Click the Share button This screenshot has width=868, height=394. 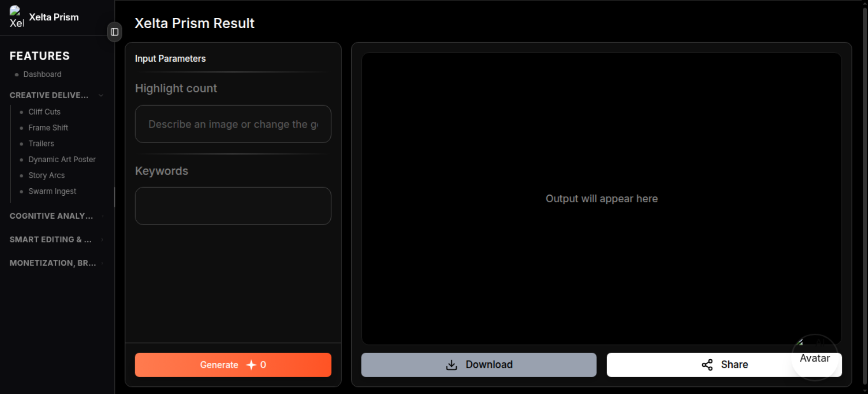tap(724, 364)
